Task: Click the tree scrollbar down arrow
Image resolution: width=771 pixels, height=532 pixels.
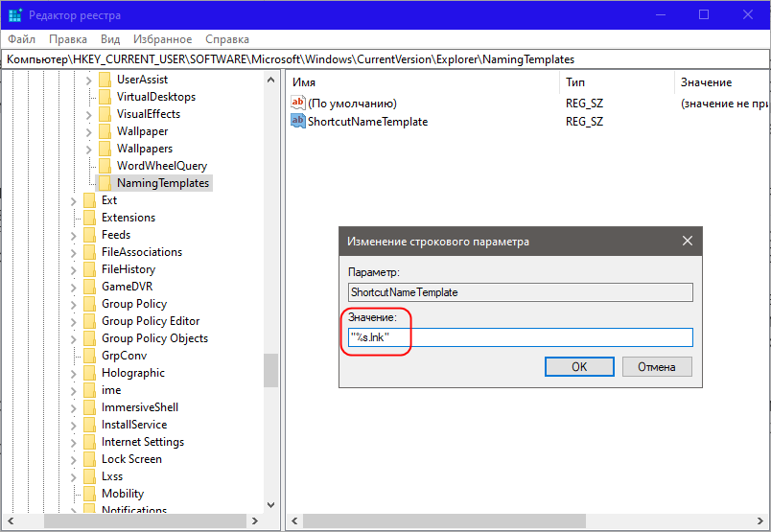Action: click(x=270, y=504)
